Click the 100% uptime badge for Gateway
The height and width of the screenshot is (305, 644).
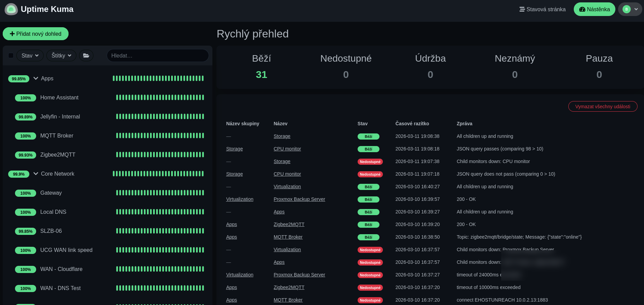[x=26, y=193]
